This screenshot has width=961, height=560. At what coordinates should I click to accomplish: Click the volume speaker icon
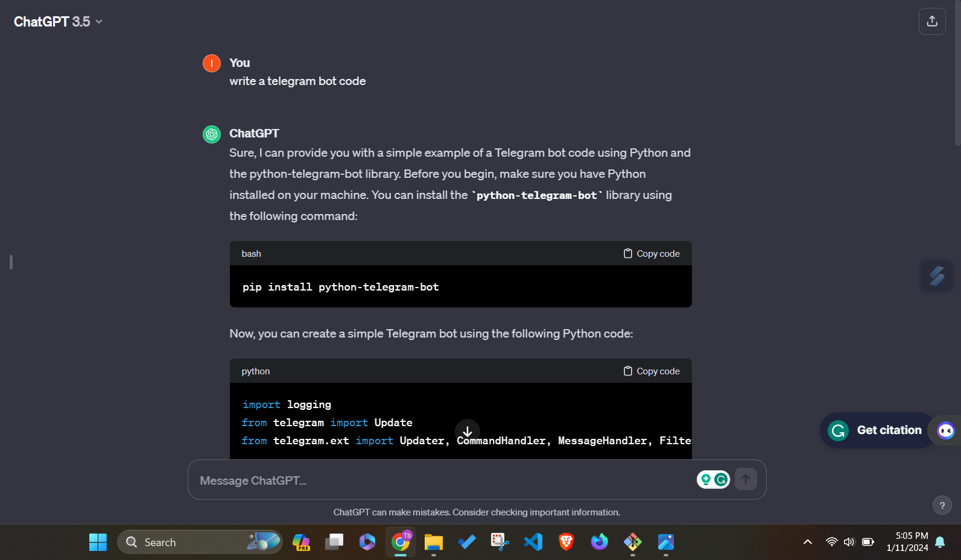(849, 542)
